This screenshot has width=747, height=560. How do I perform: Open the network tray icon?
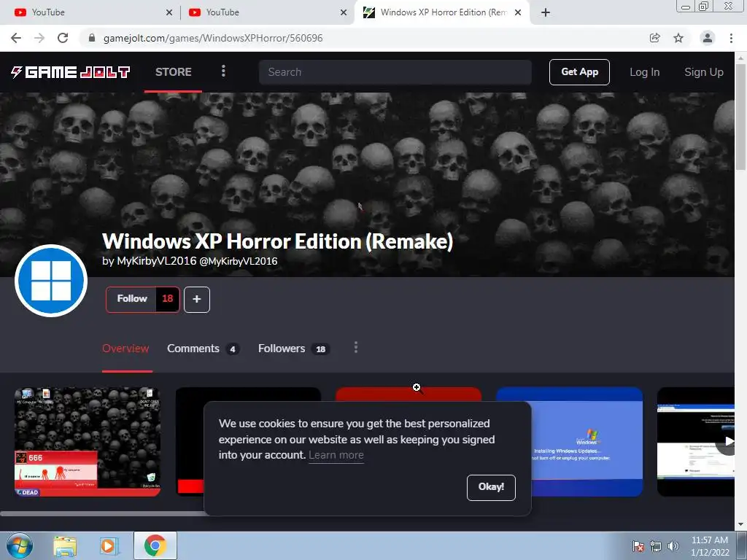point(656,546)
